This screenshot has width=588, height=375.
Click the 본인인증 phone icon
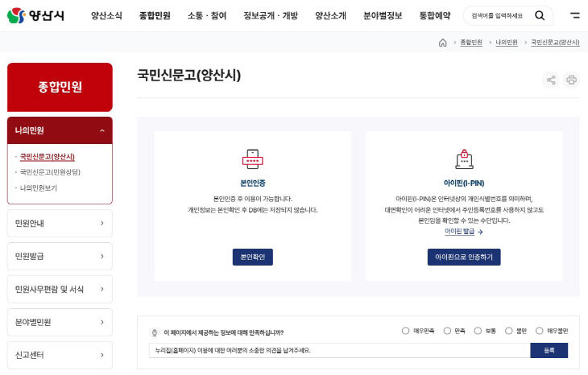252,159
